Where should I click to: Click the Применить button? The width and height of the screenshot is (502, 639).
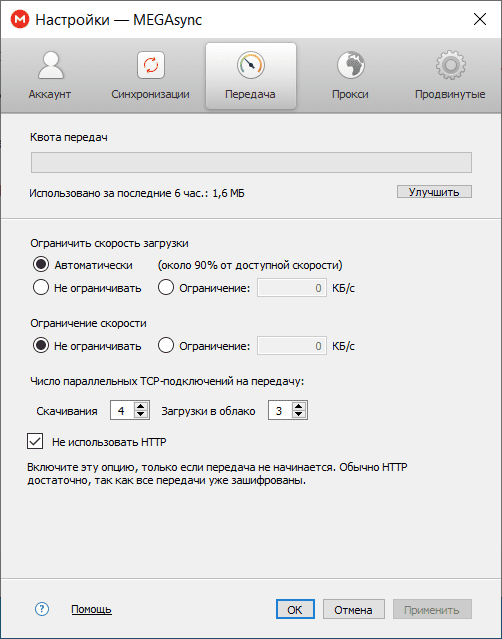coord(432,609)
